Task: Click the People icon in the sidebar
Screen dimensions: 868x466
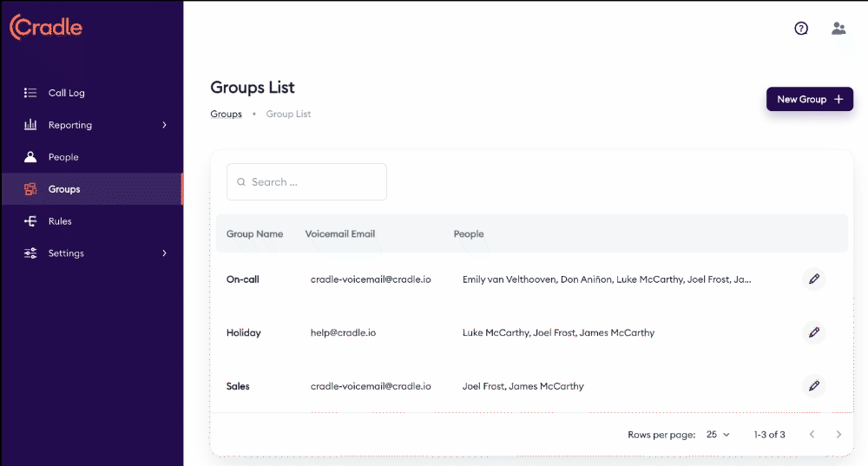Action: tap(30, 157)
